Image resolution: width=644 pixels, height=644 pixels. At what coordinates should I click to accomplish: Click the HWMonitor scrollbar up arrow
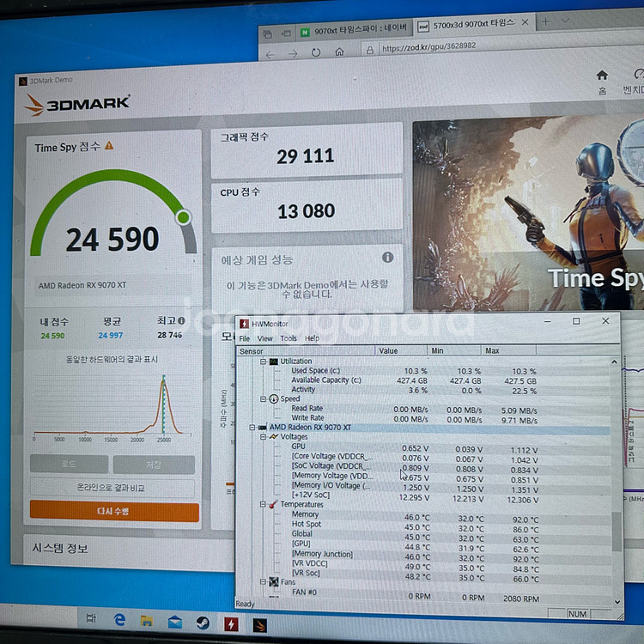(x=614, y=361)
